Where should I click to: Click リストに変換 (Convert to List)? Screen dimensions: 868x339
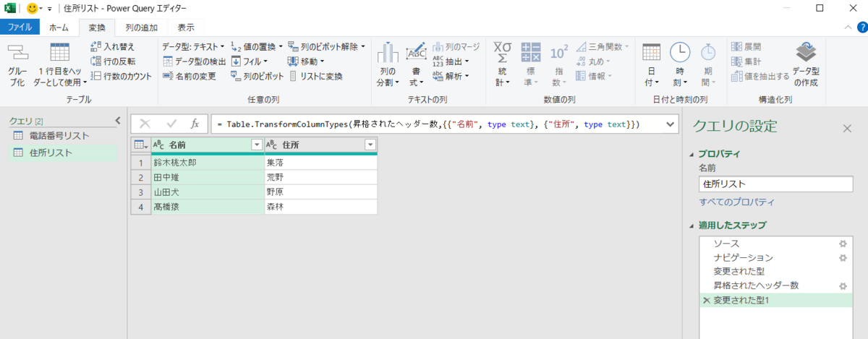(x=315, y=76)
